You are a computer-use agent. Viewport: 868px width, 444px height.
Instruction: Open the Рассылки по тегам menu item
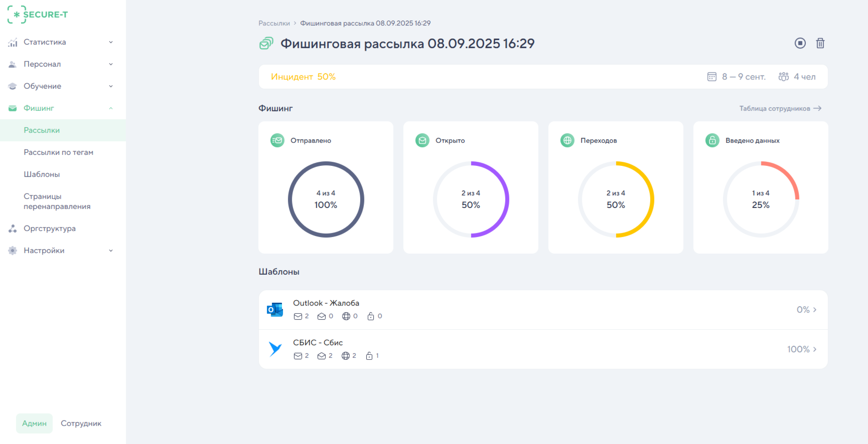coord(58,152)
